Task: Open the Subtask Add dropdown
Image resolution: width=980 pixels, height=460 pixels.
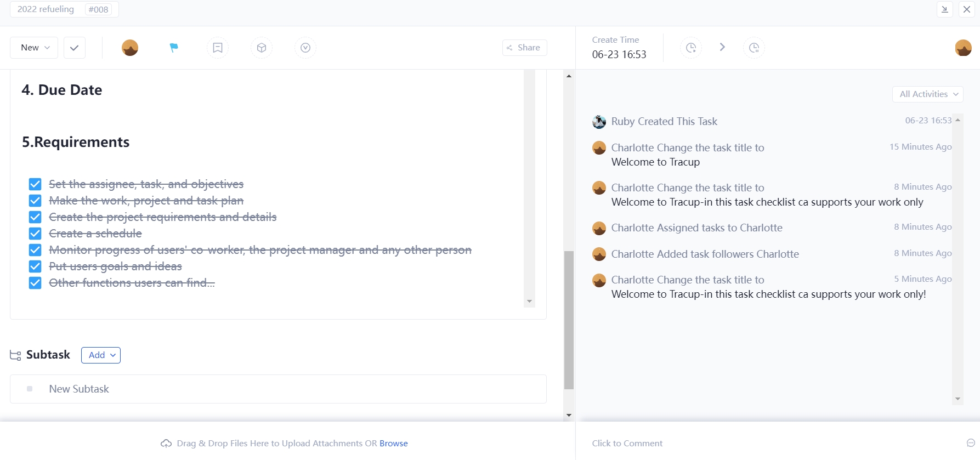Action: point(101,355)
